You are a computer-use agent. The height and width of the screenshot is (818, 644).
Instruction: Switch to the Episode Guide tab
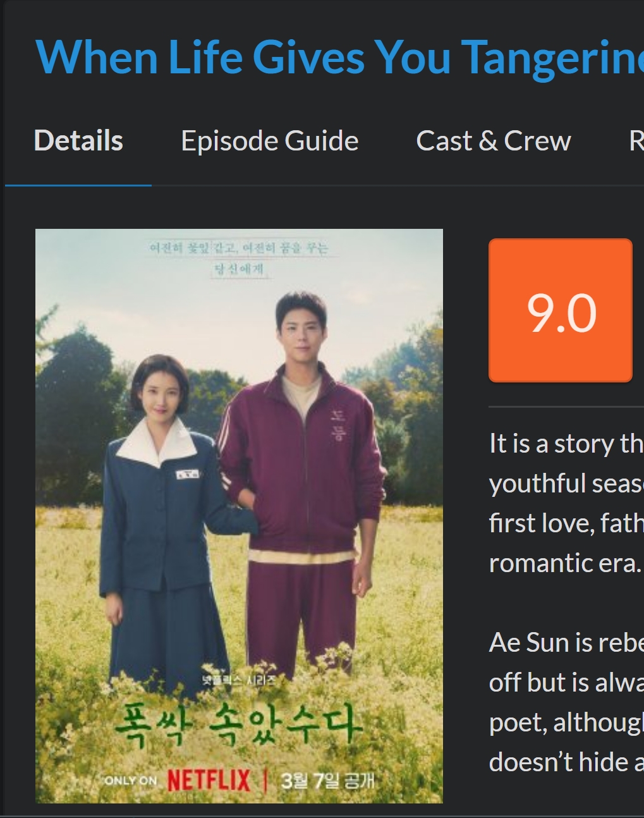click(270, 140)
